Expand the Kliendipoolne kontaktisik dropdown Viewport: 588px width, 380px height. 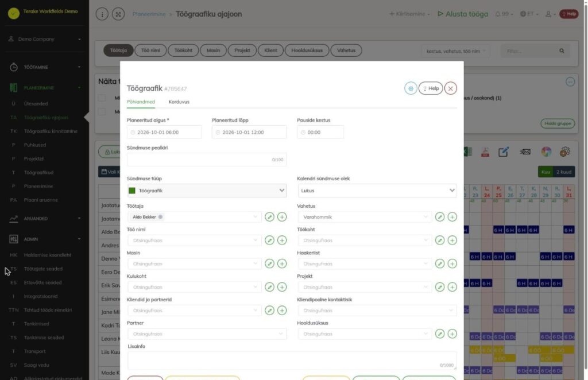click(377, 311)
